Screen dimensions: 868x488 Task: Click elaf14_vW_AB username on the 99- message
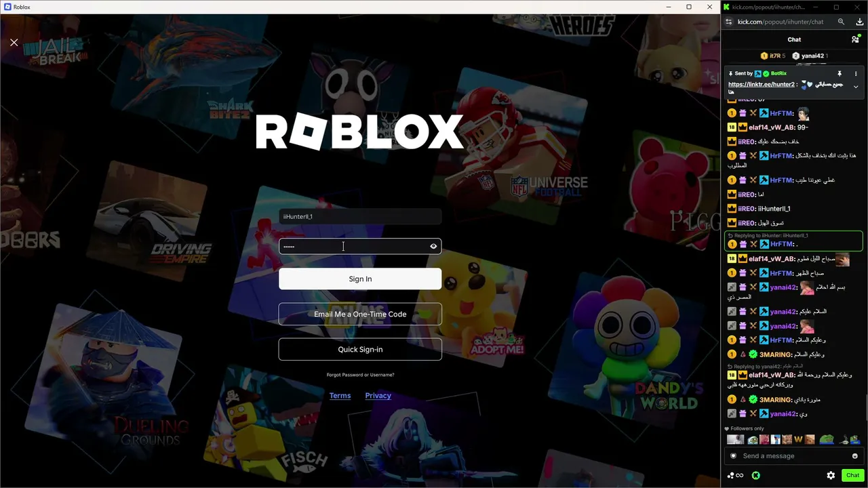point(772,127)
